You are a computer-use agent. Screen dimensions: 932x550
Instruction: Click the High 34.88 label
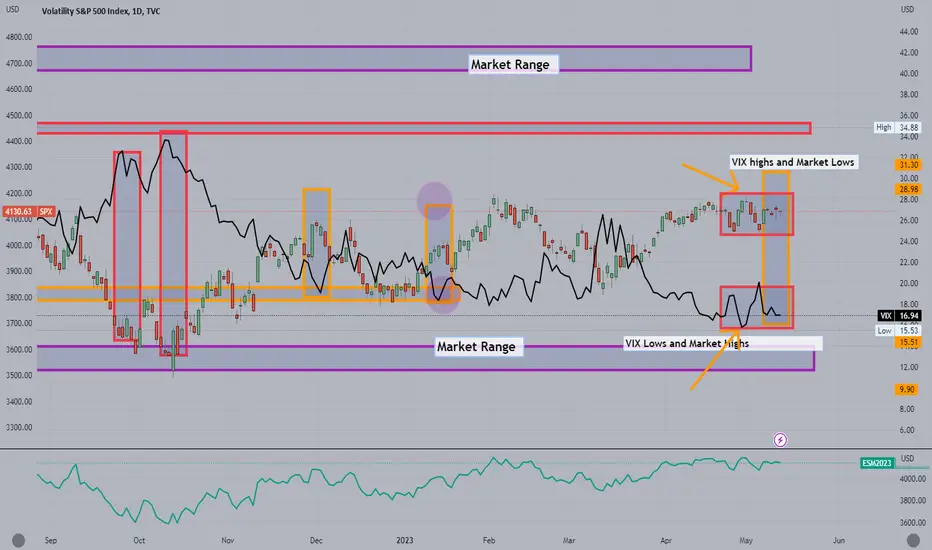[898, 127]
